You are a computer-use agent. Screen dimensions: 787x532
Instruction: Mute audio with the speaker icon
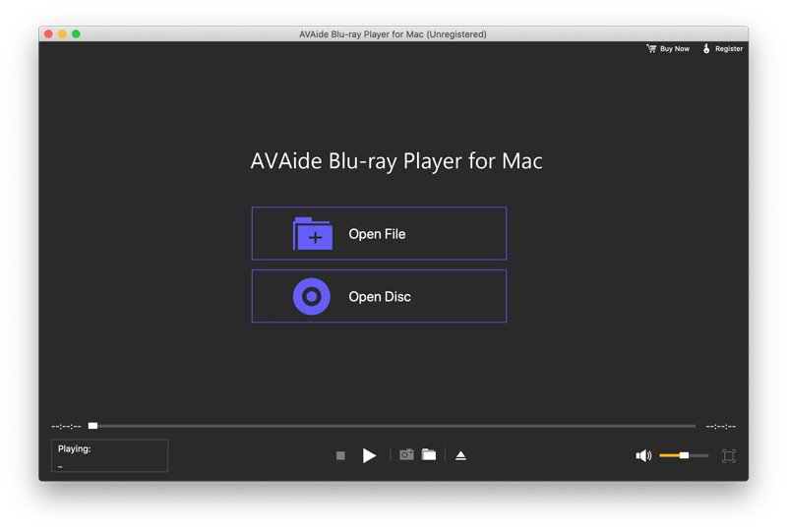(x=643, y=455)
